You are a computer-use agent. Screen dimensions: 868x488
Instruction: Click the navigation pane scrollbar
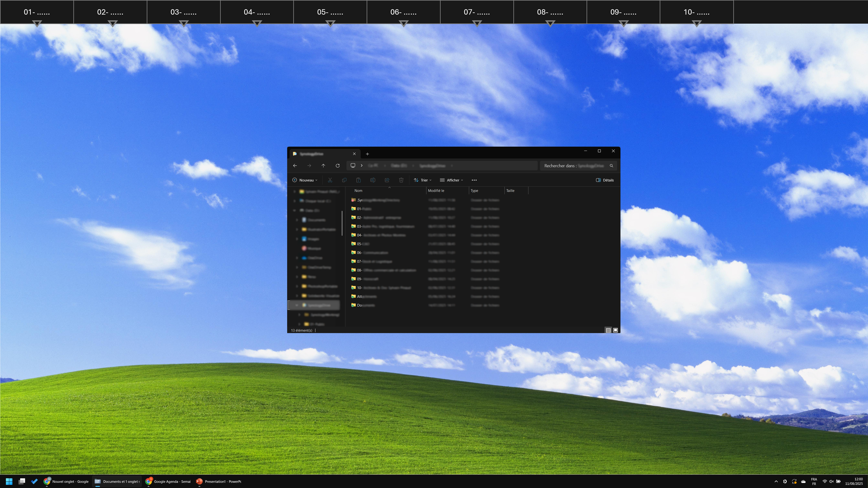(342, 223)
